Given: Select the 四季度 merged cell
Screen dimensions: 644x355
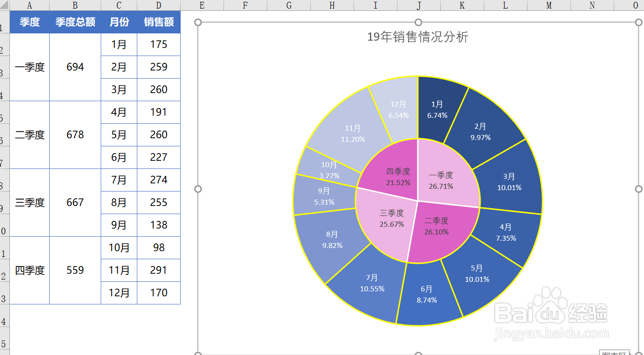Looking at the screenshot, I should coord(30,271).
